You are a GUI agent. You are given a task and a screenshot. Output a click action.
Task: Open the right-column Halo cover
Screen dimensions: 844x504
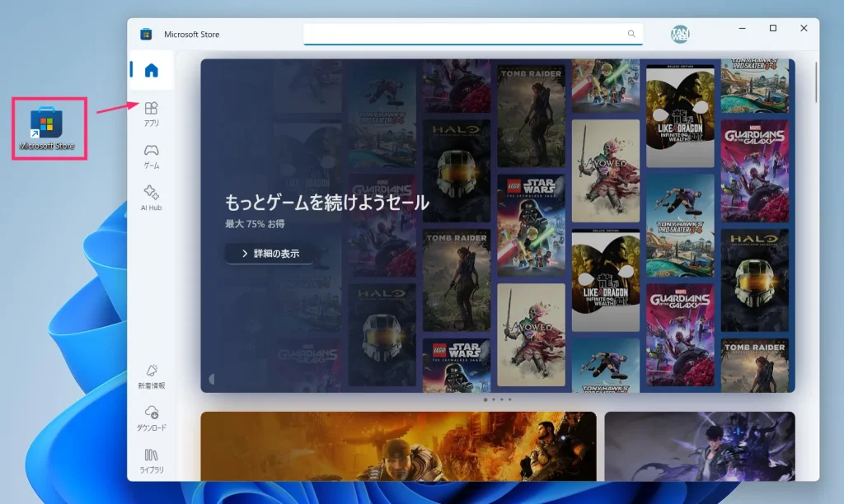click(755, 280)
